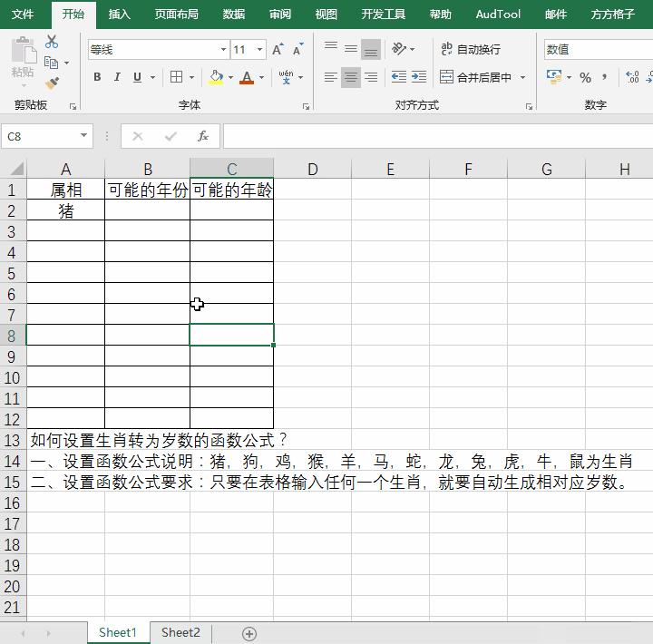Click the Paste clipboard icon
Image resolution: width=653 pixels, height=644 pixels.
[x=23, y=51]
